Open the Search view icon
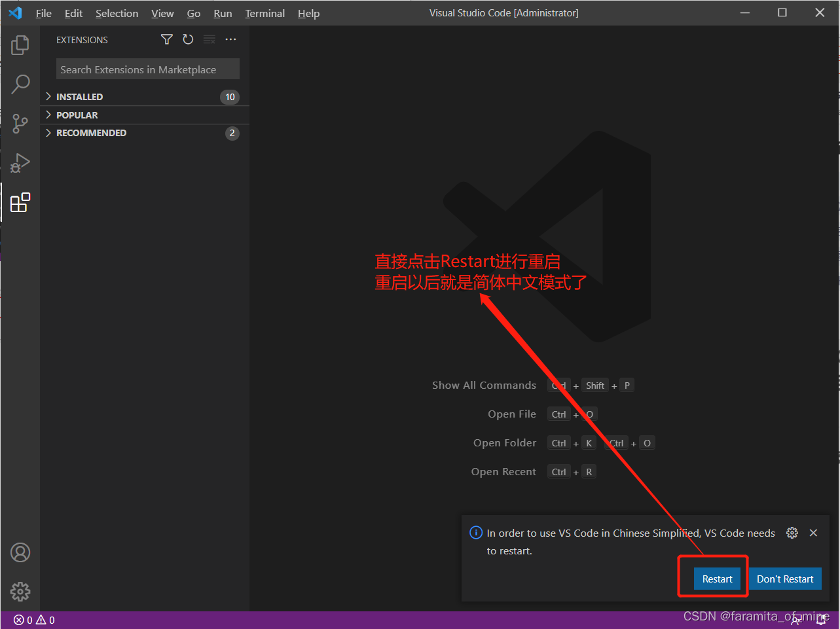Image resolution: width=840 pixels, height=629 pixels. click(20, 84)
